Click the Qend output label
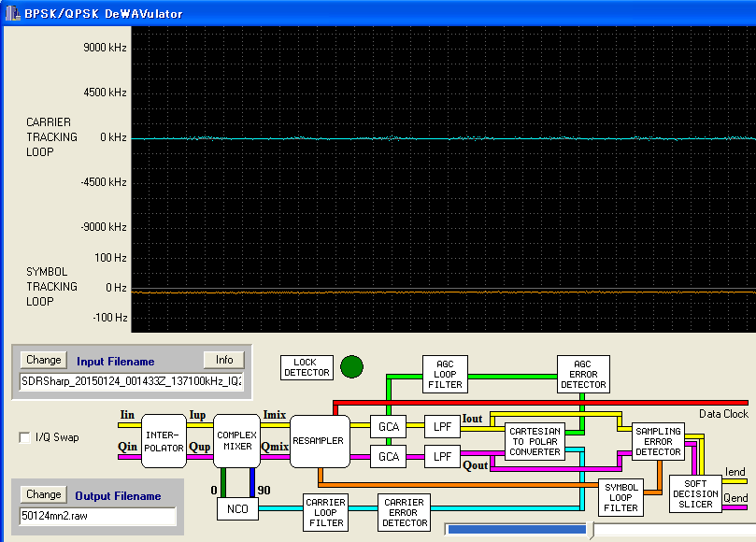 pos(735,498)
